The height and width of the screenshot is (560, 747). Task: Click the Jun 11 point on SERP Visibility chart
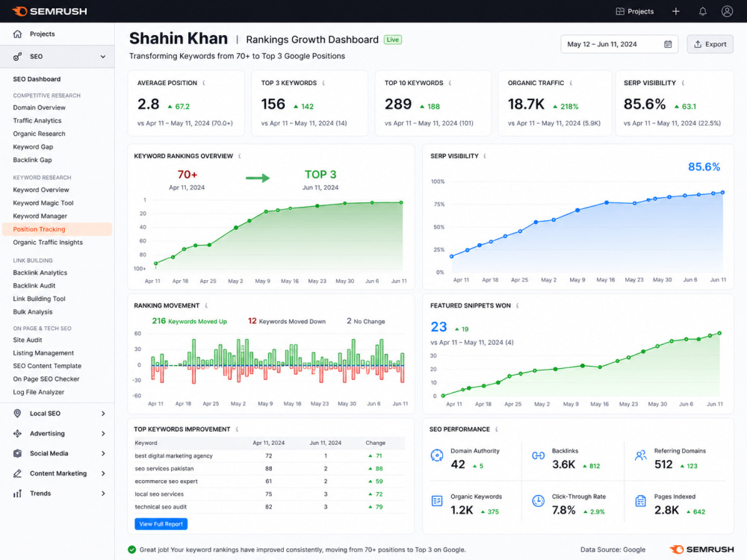[722, 193]
